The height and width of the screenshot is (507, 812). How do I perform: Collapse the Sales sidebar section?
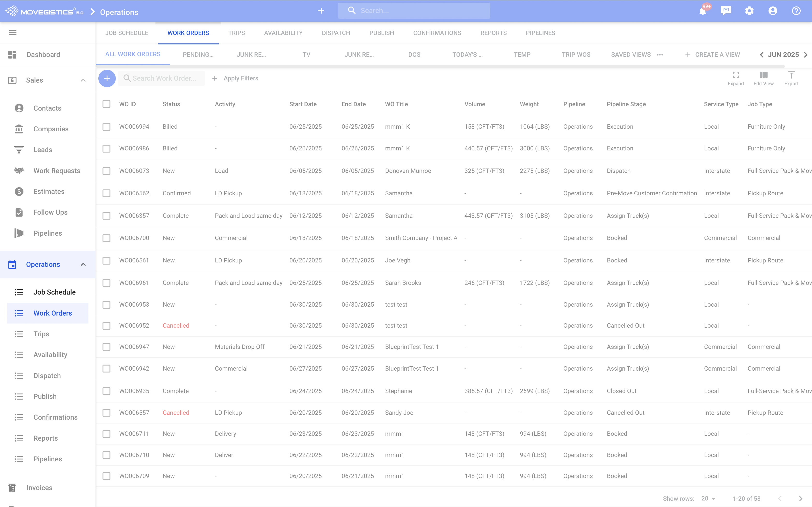[83, 80]
